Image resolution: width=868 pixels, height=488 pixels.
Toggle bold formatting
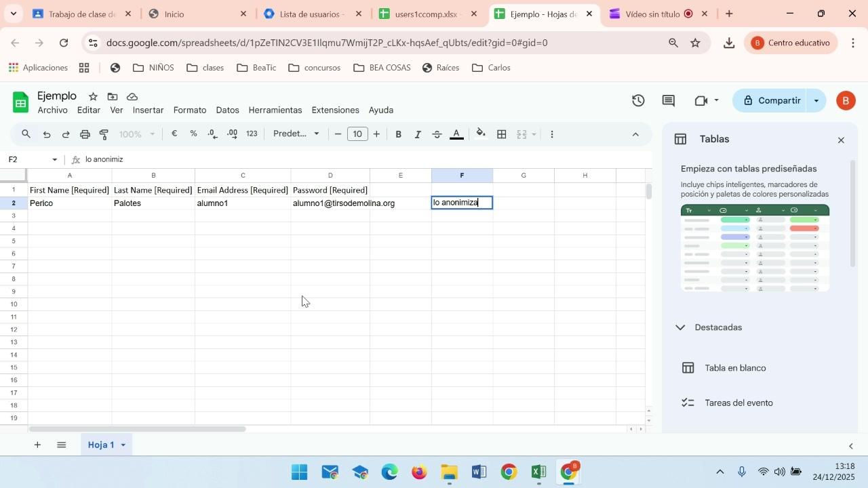[399, 134]
